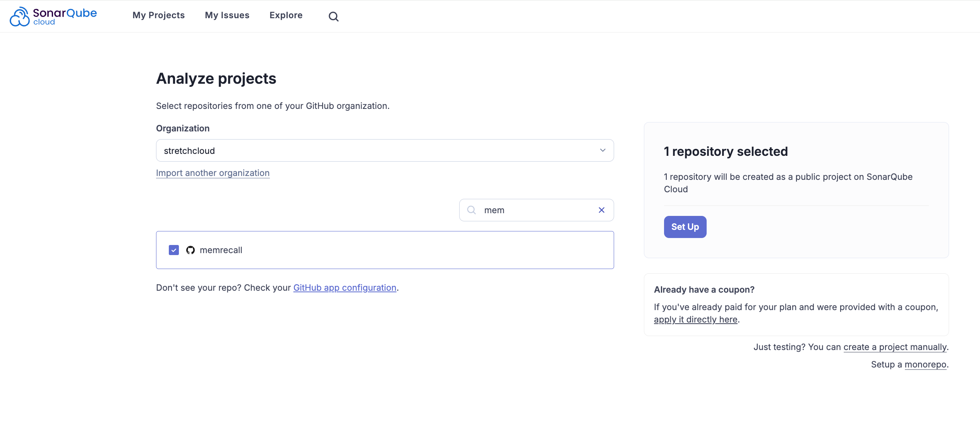Click the memrecall repository name
The width and height of the screenshot is (980, 445).
click(x=221, y=250)
